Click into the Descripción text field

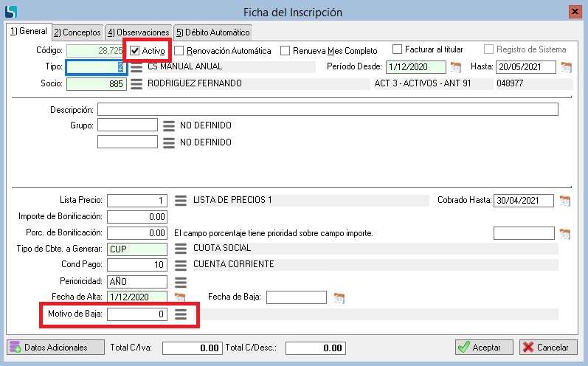pyautogui.click(x=327, y=110)
